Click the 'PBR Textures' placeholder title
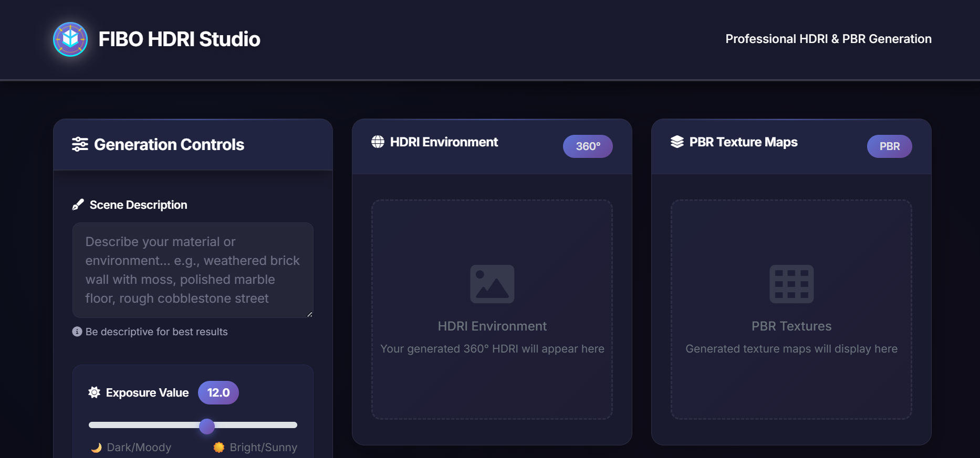Screen dimensions: 980x458 (791, 326)
